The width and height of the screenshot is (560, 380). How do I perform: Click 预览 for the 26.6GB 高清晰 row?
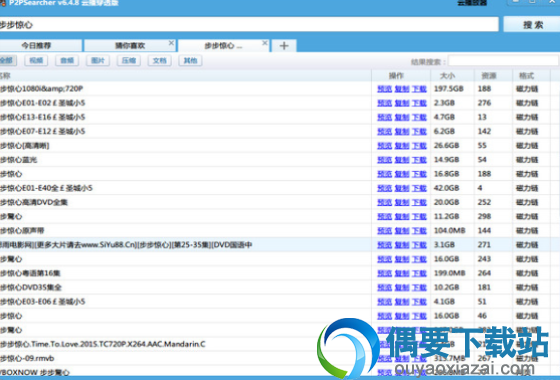pyautogui.click(x=385, y=146)
